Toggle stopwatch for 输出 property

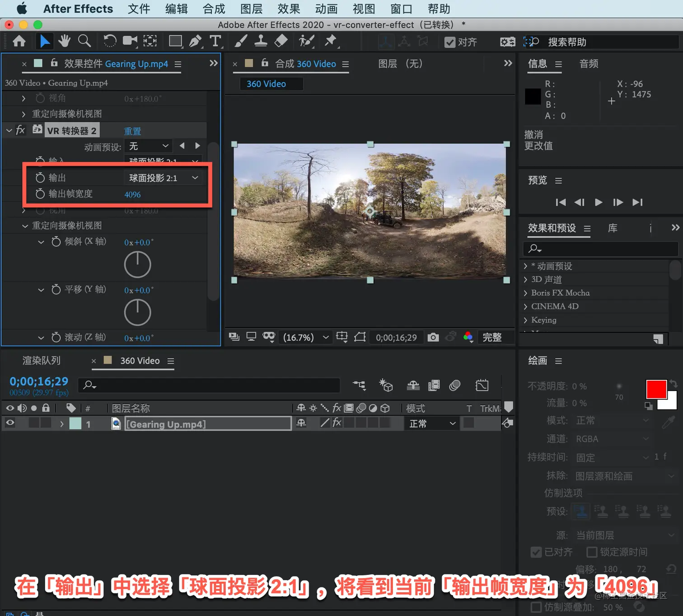40,178
